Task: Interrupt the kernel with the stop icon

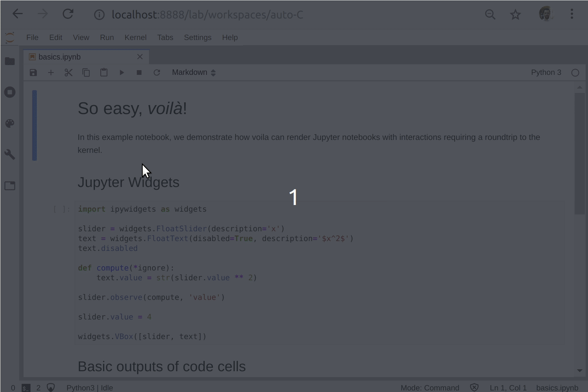Action: pos(139,73)
